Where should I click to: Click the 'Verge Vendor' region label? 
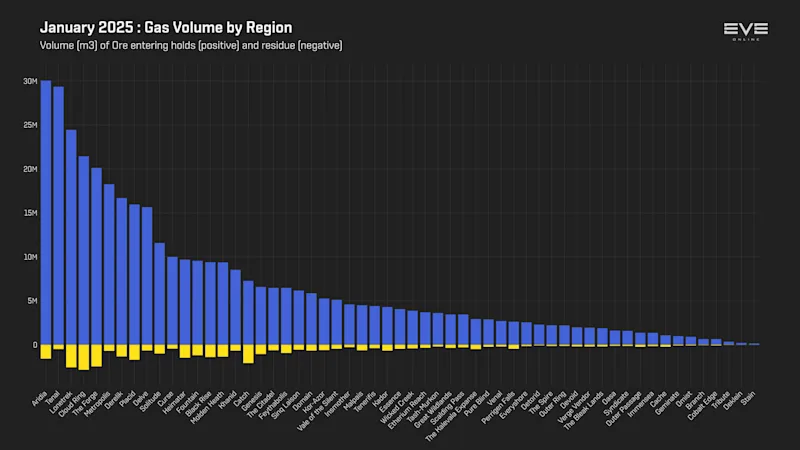point(574,407)
